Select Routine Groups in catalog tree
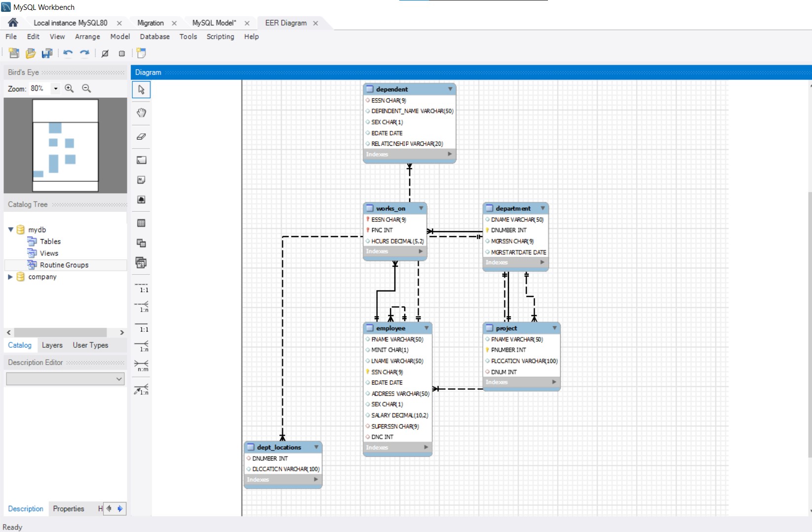Viewport: 812px width, 532px height. 64,265
